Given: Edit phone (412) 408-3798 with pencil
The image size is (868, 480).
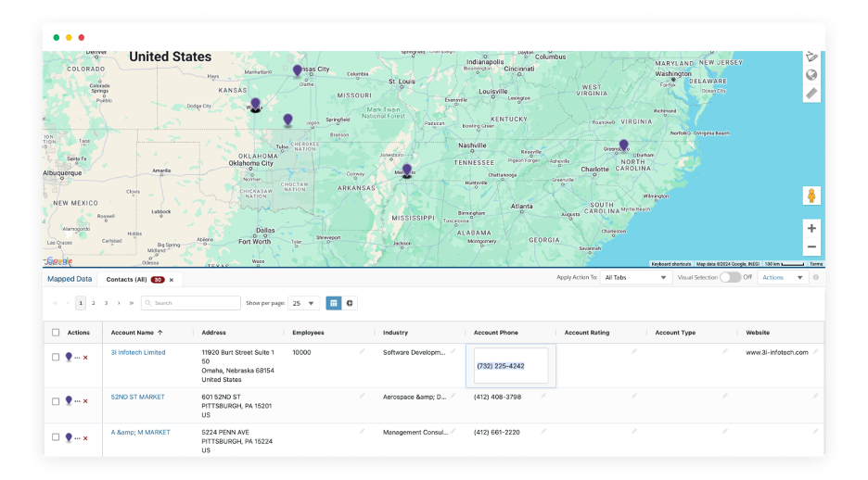Looking at the screenshot, I should (x=543, y=396).
